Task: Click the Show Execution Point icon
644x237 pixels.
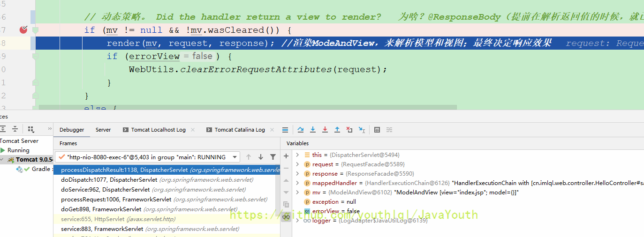Action: pyautogui.click(x=285, y=130)
